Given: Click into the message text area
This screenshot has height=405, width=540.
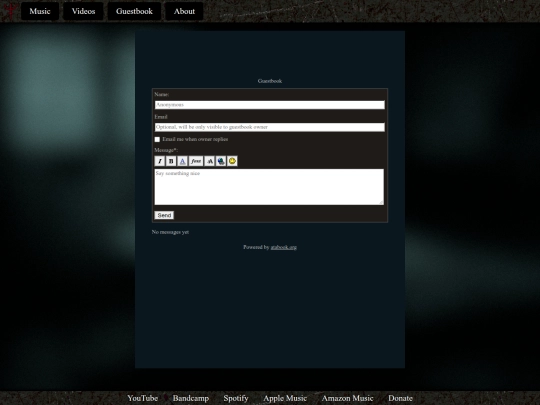Looking at the screenshot, I should pyautogui.click(x=269, y=187).
